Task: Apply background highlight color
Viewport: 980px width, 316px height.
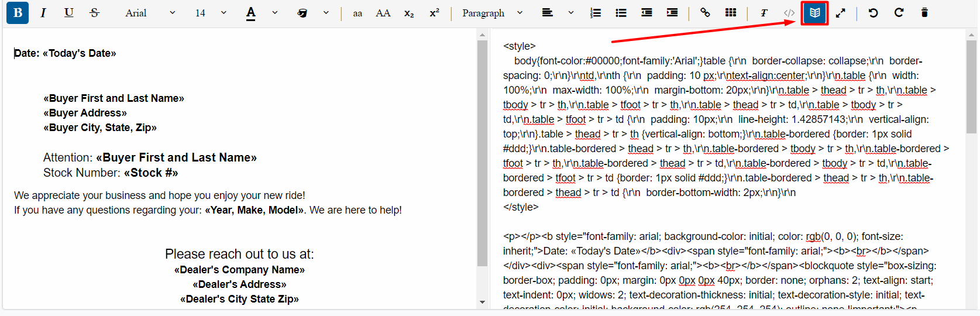Action: (x=302, y=13)
